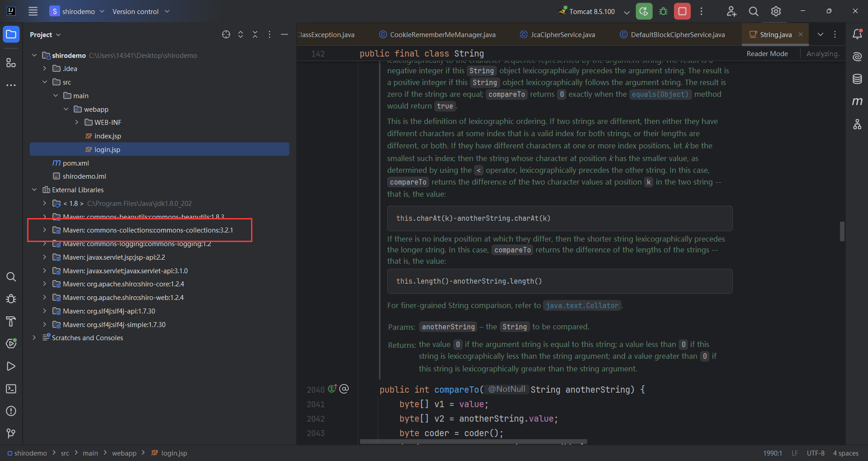868x461 pixels.
Task: Open the Database tool window
Action: 857,79
